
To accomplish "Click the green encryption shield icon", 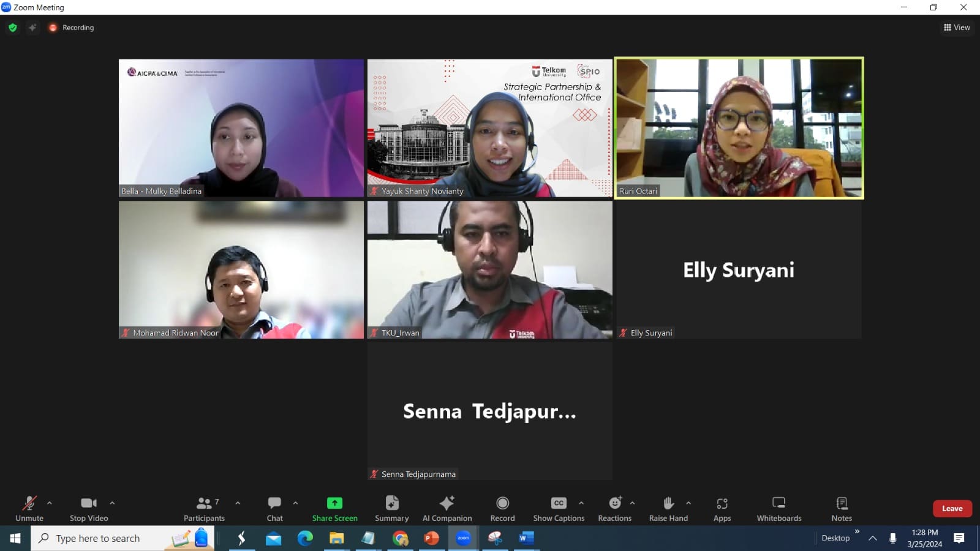I will [13, 28].
